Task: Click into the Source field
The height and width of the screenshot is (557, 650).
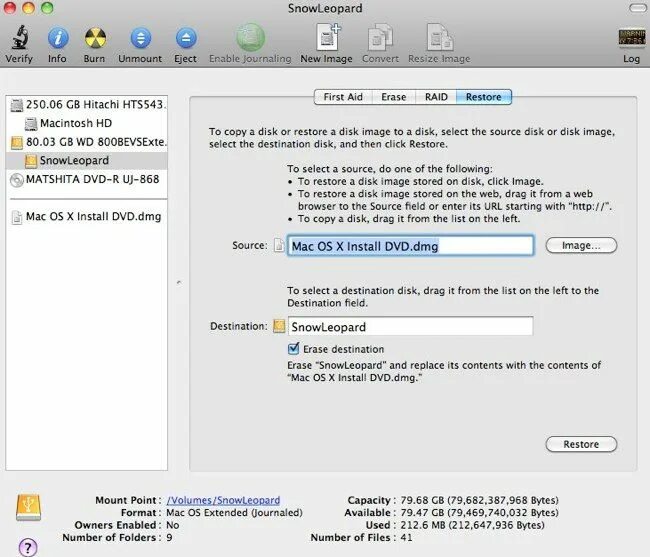Action: 410,246
